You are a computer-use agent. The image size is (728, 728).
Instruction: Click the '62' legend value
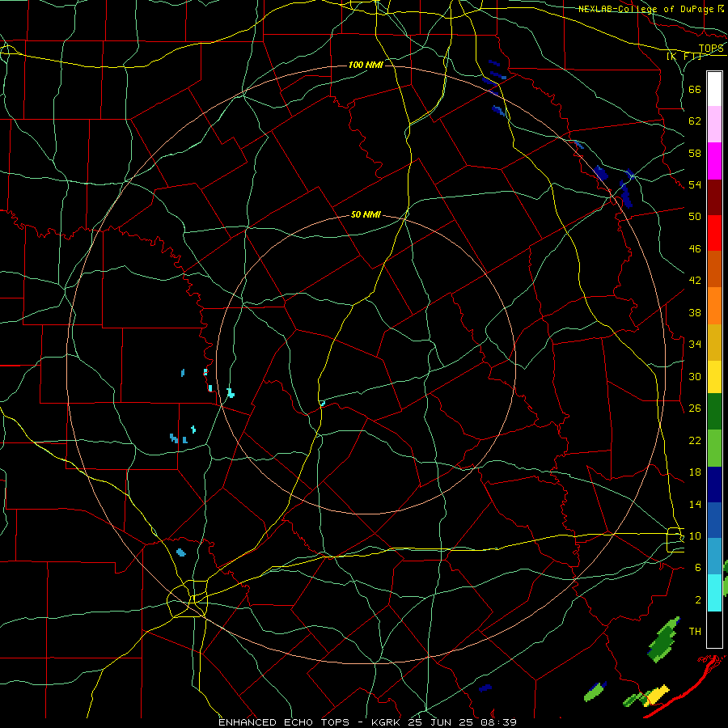coord(695,121)
